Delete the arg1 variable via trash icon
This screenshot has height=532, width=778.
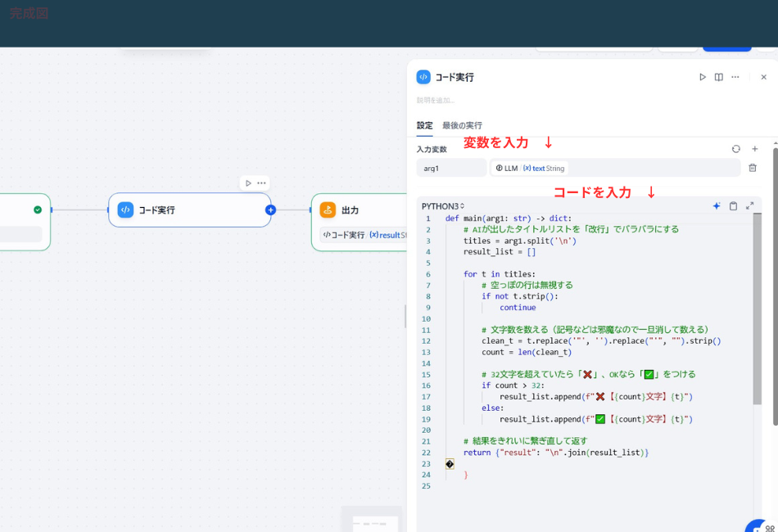pos(753,168)
